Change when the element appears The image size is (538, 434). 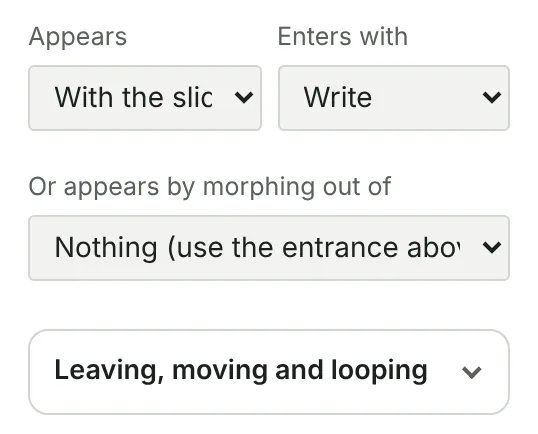(145, 98)
